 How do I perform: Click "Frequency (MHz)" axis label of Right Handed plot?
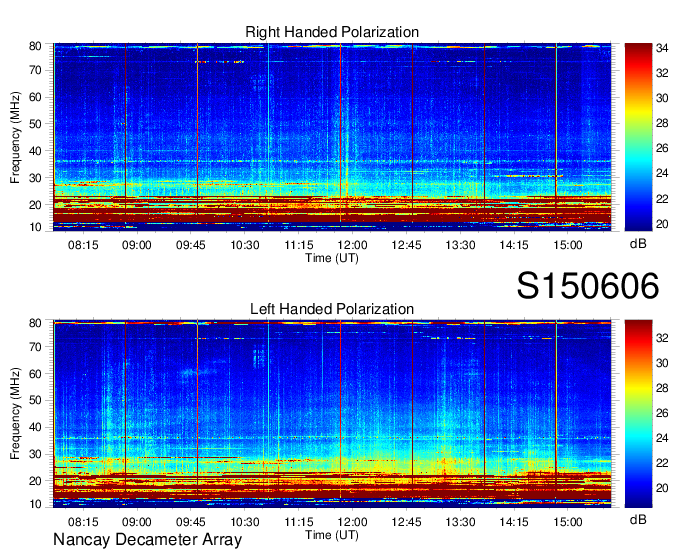click(15, 137)
